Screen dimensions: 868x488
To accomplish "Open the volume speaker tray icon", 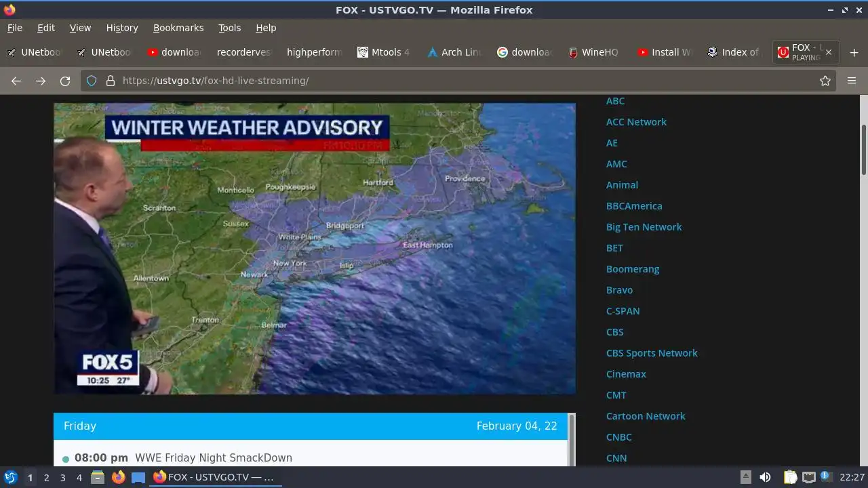I will (x=765, y=477).
